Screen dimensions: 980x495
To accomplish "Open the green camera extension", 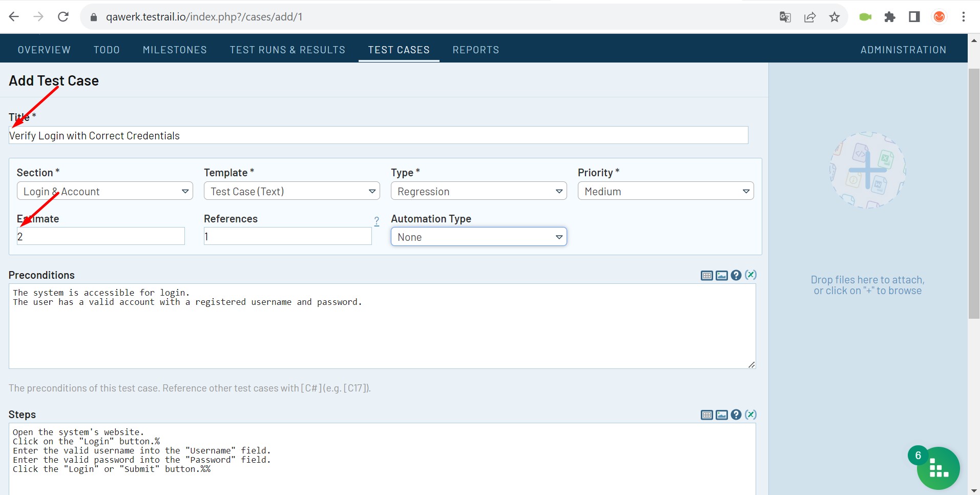I will (x=865, y=17).
